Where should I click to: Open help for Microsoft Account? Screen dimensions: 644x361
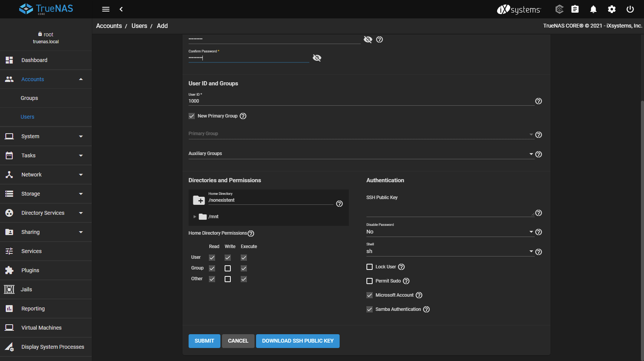pos(419,295)
